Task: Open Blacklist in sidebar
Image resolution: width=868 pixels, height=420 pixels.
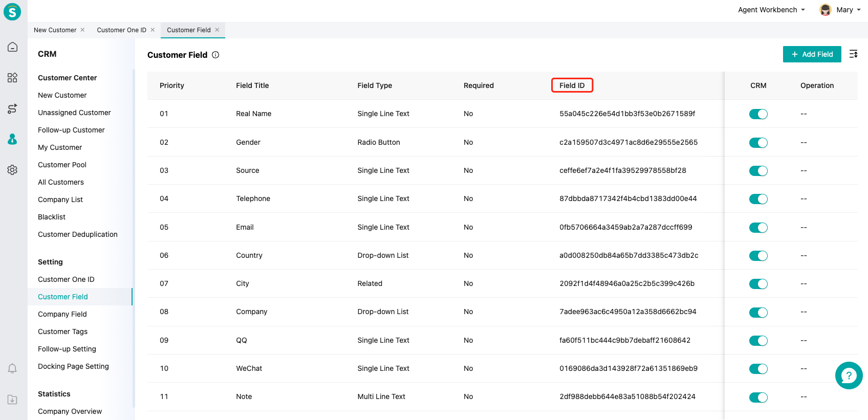Action: pyautogui.click(x=52, y=217)
